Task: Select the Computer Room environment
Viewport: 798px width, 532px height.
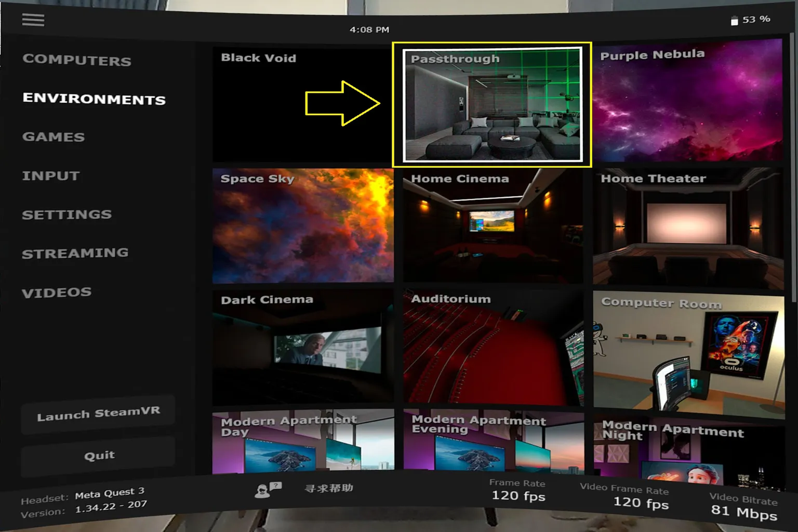Action: coord(689,355)
